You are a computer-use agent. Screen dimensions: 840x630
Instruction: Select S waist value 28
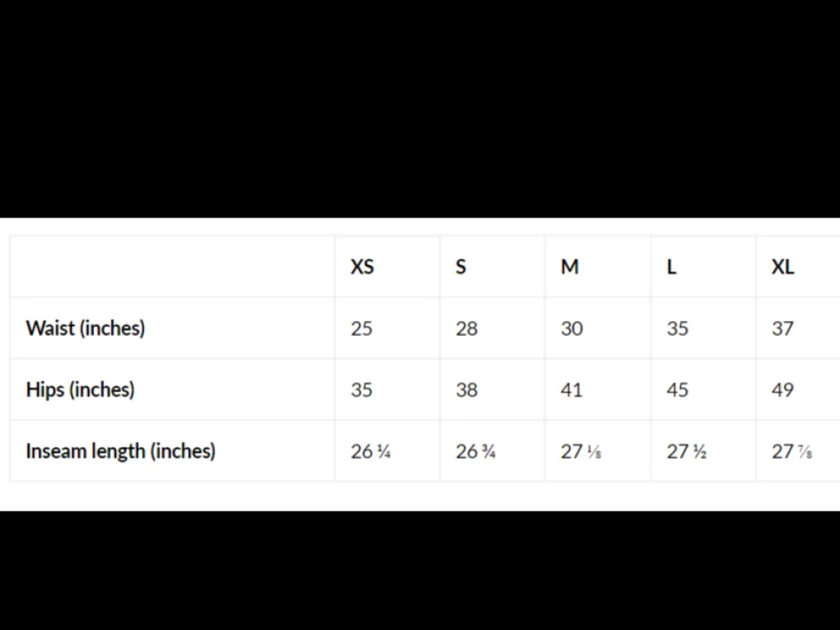click(466, 328)
